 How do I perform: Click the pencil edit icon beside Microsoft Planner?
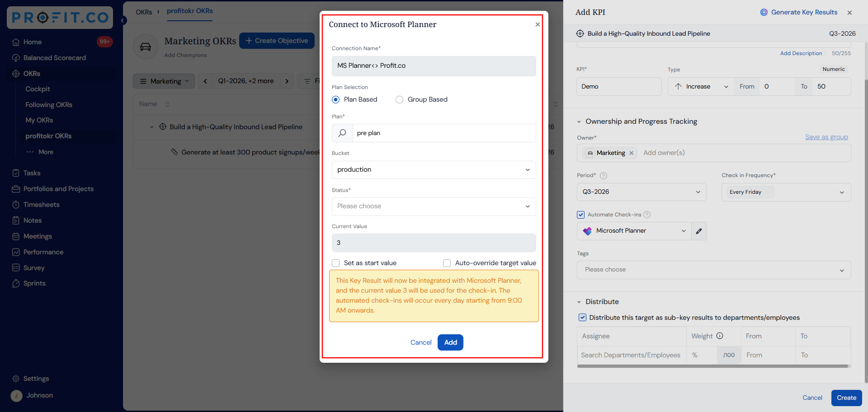click(x=699, y=231)
